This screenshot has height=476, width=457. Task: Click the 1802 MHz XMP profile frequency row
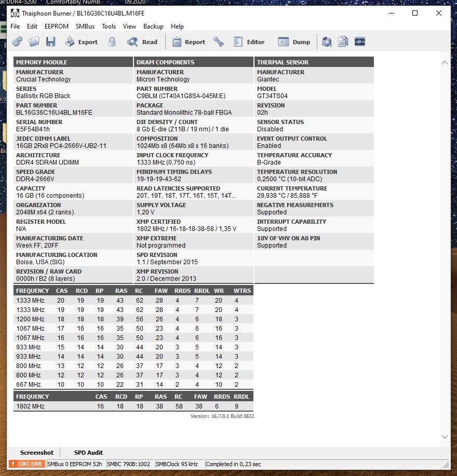click(133, 406)
